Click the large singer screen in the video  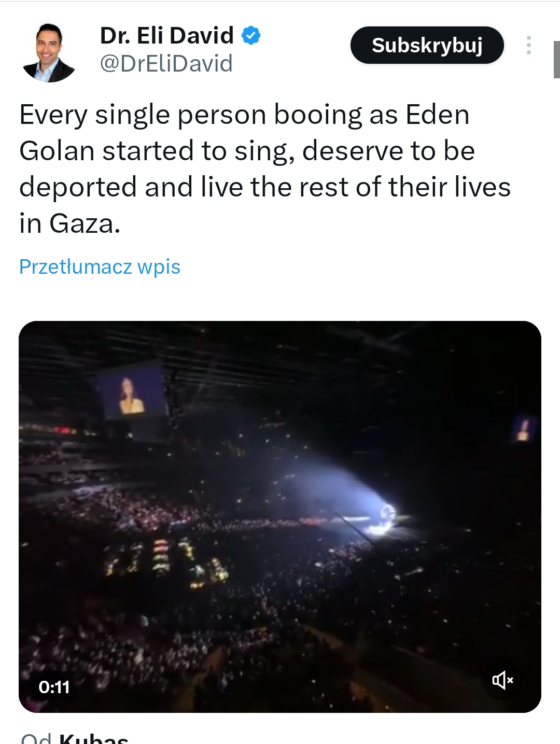pyautogui.click(x=132, y=396)
